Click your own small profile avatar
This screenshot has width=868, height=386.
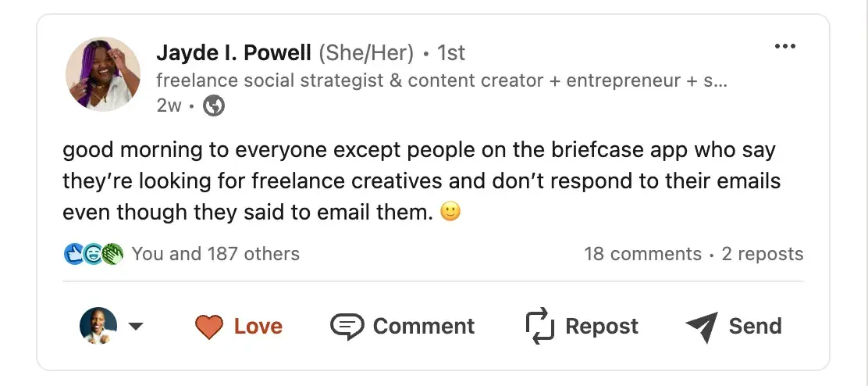pyautogui.click(x=98, y=326)
